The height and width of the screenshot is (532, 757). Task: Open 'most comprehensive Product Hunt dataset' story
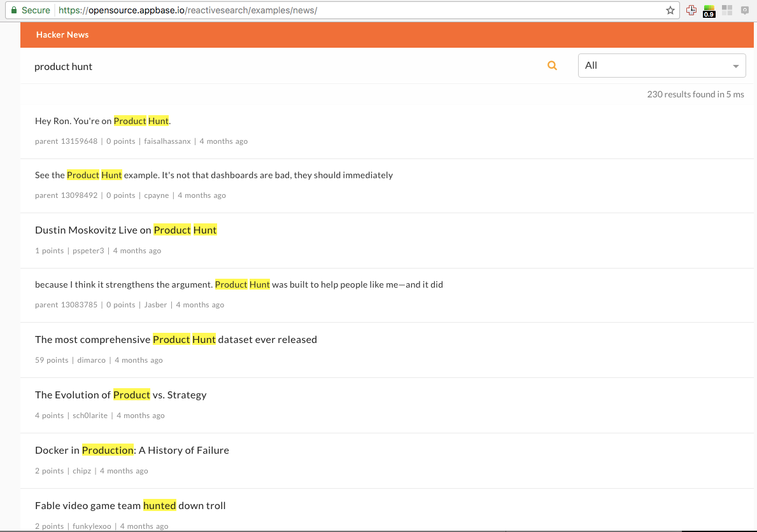coord(176,339)
